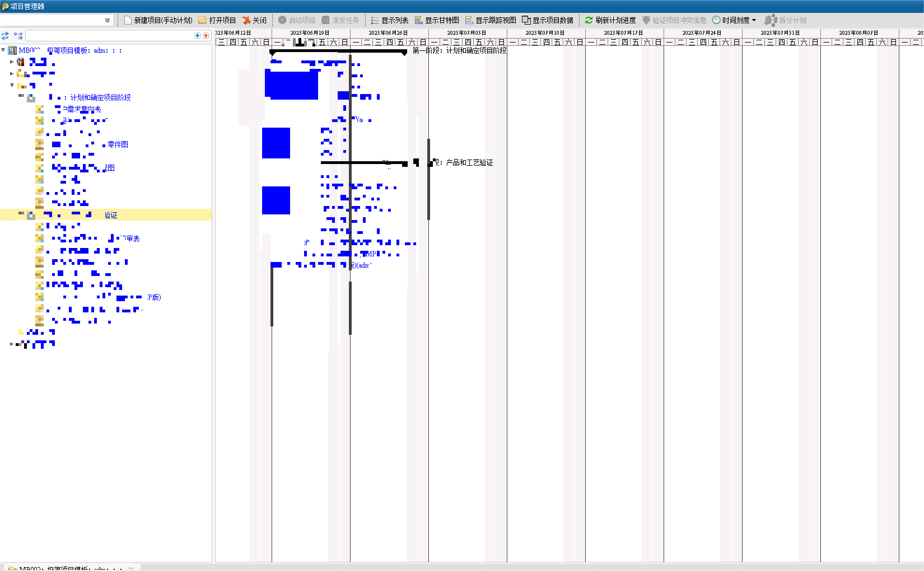Viewport: 924px width, 571px height.
Task: Show the Gantt chart with 显示甘特图
Action: (436, 20)
